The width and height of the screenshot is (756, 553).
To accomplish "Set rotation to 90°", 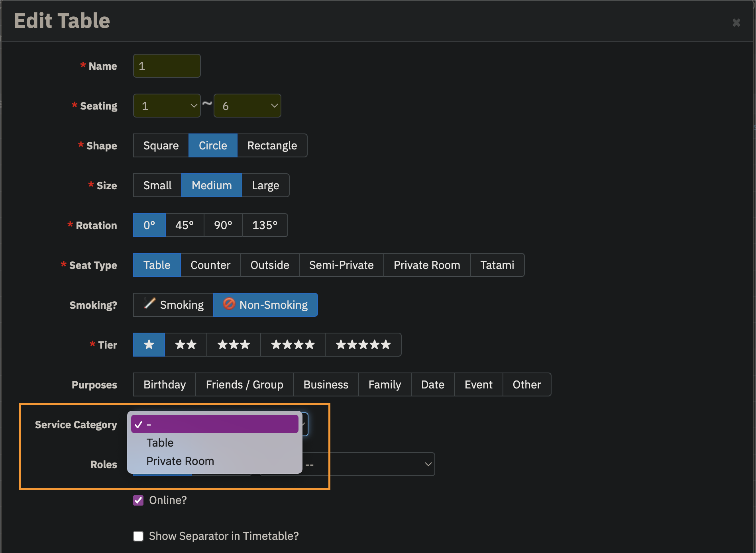I will click(x=223, y=225).
